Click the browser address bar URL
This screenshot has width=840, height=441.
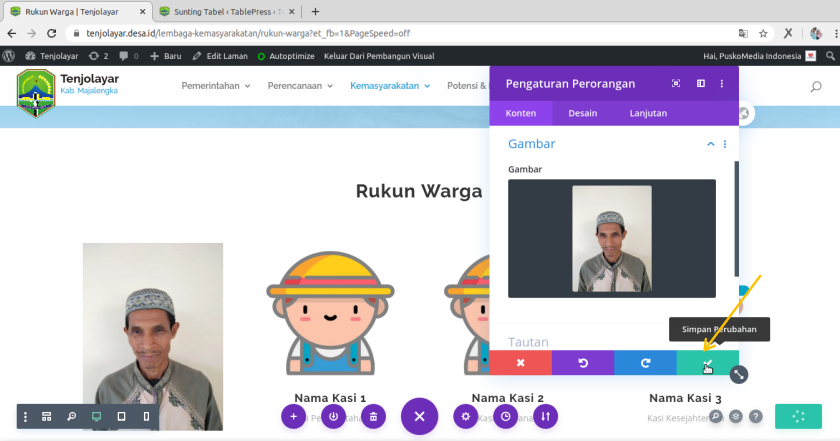coord(248,33)
